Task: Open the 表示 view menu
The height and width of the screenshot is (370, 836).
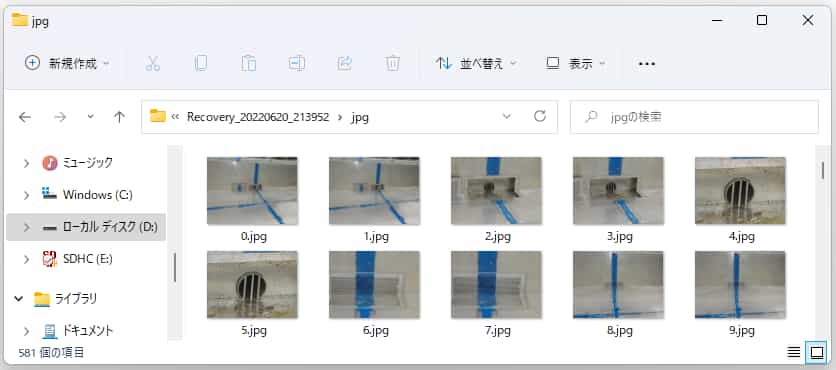Action: (575, 64)
